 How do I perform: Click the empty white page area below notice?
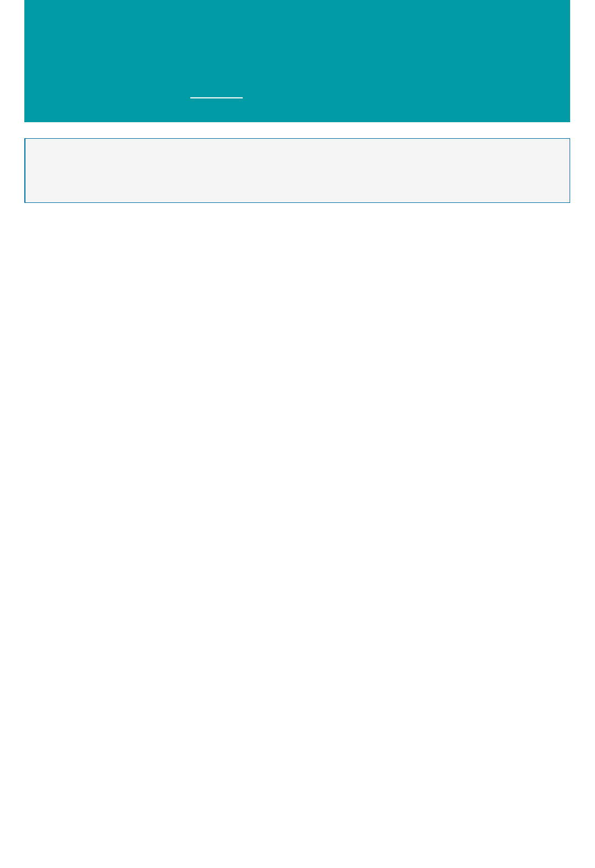[x=297, y=535]
